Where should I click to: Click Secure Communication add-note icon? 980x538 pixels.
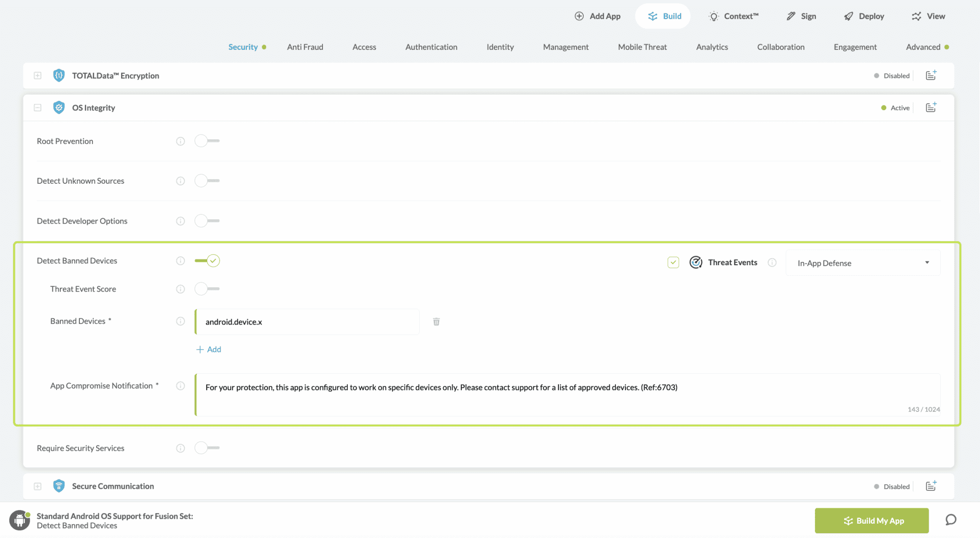[931, 486]
